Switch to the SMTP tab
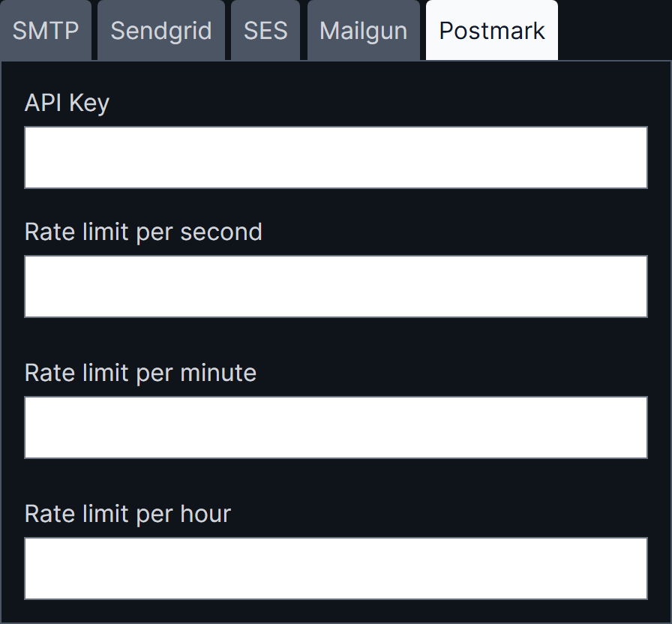Image resolution: width=672 pixels, height=624 pixels. pyautogui.click(x=46, y=31)
